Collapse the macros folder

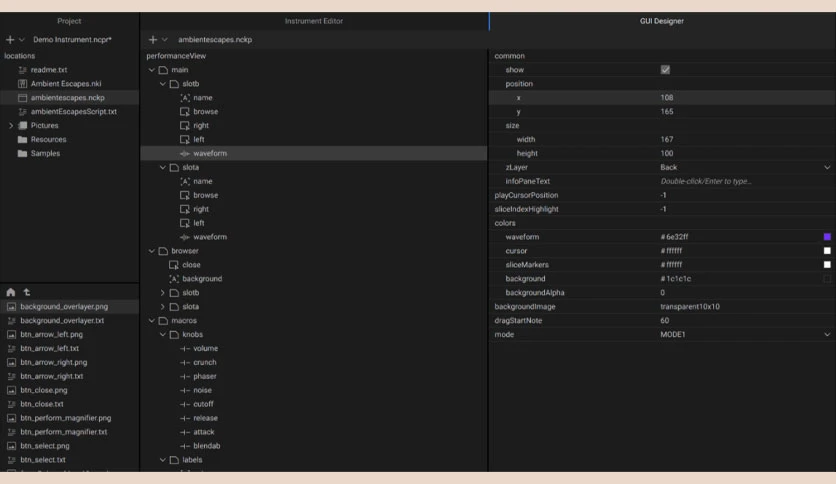tap(152, 320)
